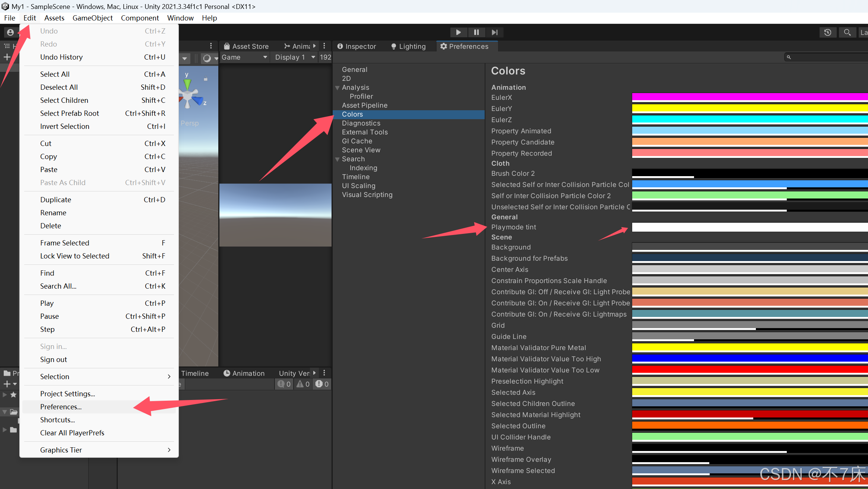Click Project Settings... menu entry
Image resolution: width=868 pixels, height=489 pixels.
67,394
